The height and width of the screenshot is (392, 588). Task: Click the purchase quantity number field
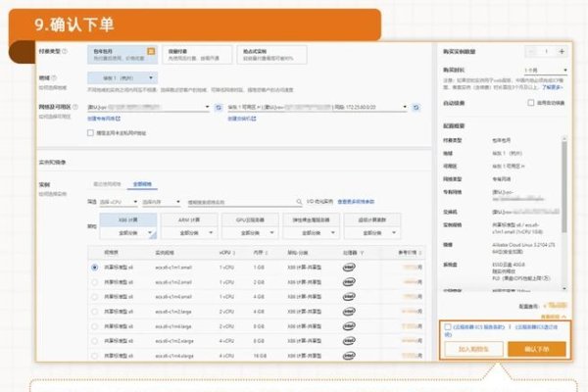[x=547, y=52]
